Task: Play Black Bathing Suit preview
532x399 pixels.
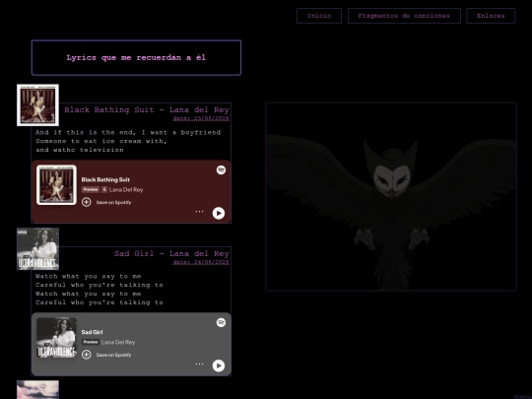Action: click(x=219, y=213)
